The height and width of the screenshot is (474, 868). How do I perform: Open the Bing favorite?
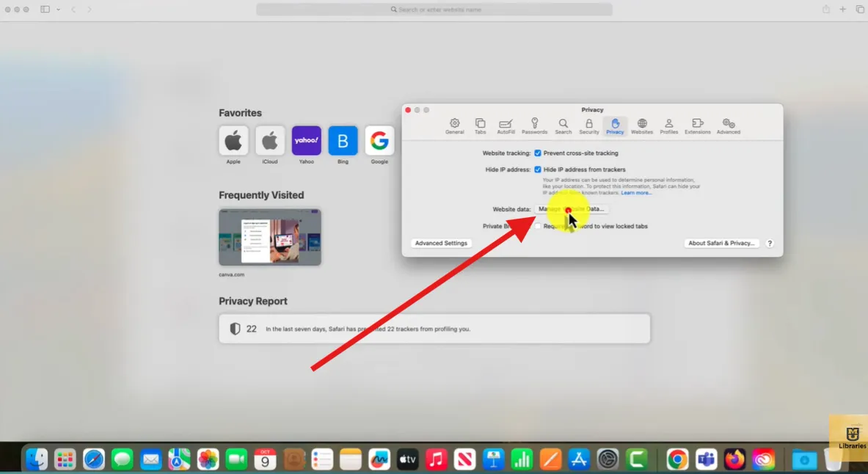tap(343, 140)
